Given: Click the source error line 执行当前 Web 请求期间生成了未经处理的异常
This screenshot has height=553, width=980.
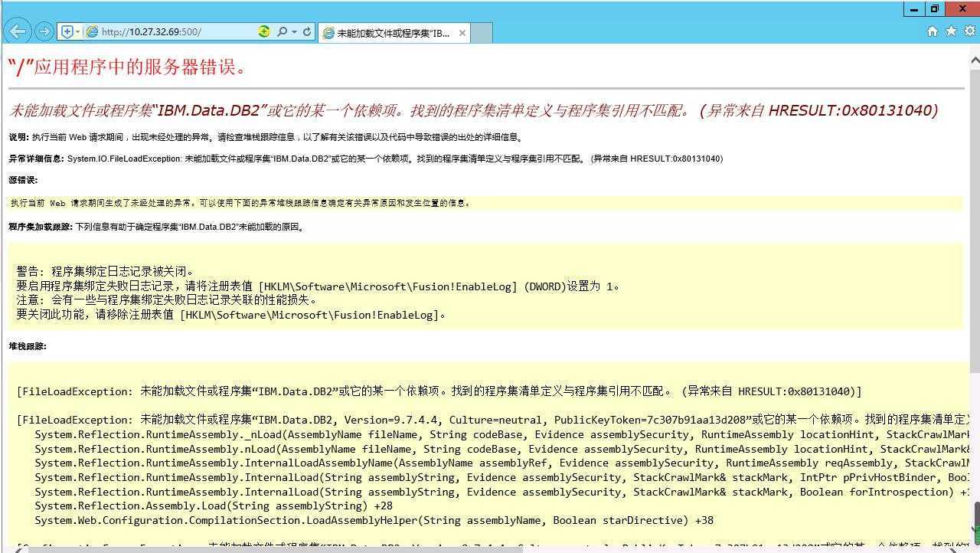Looking at the screenshot, I should pos(240,203).
